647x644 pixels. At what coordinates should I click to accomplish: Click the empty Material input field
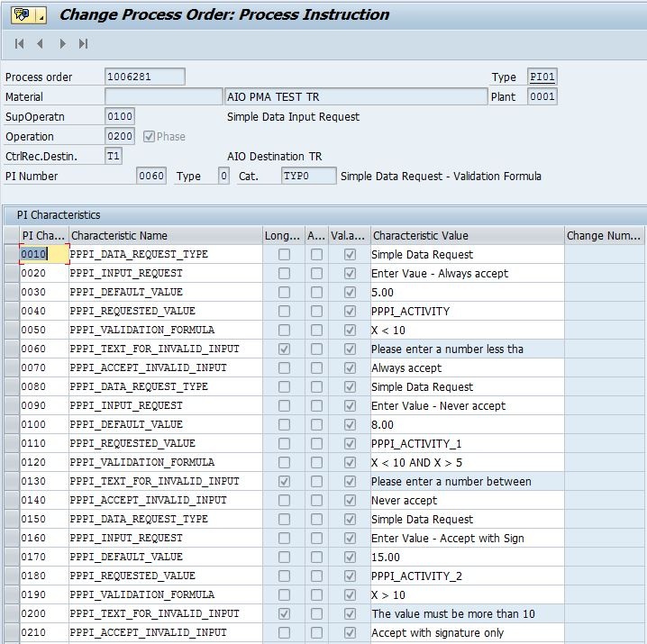pos(163,96)
